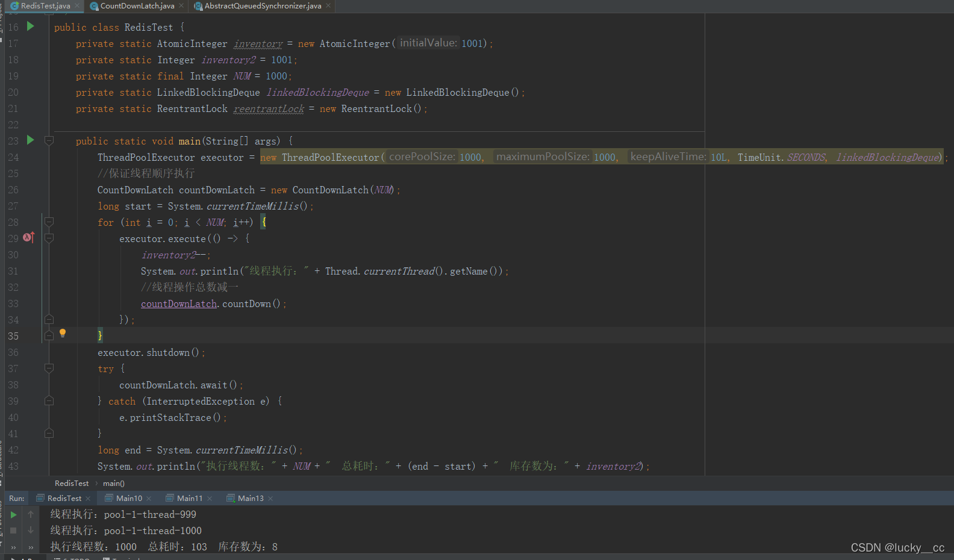Collapse the lambda fold marker on line 29

pos(49,238)
